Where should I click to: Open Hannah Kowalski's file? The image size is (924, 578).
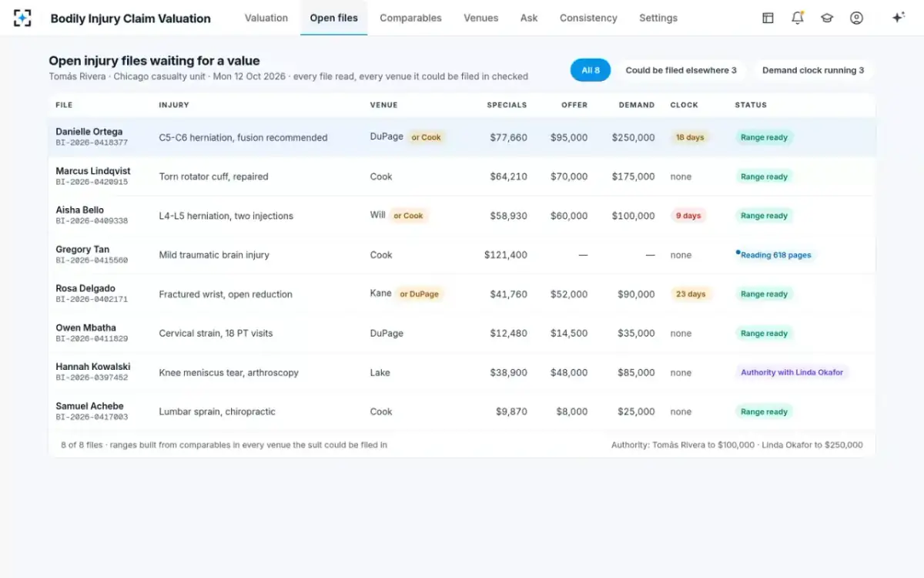pyautogui.click(x=462, y=373)
